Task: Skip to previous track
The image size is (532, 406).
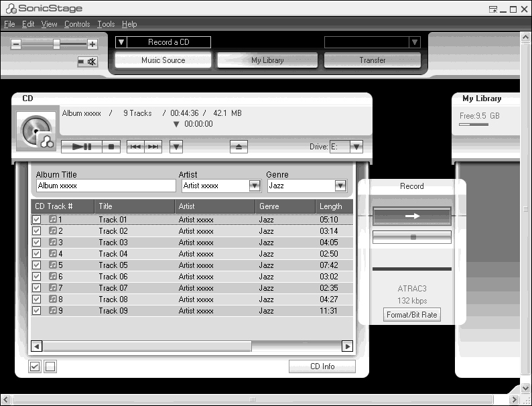Action: 135,147
